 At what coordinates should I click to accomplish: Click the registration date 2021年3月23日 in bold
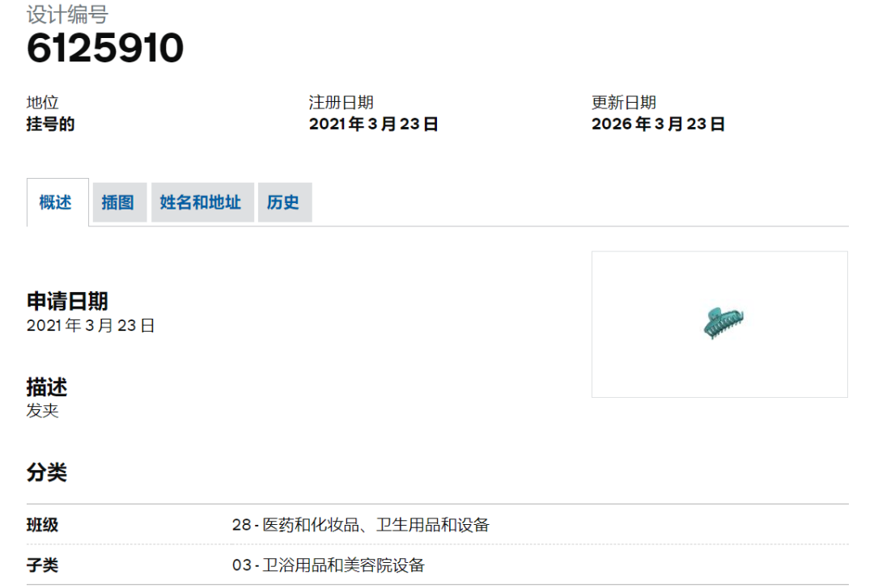coord(373,124)
